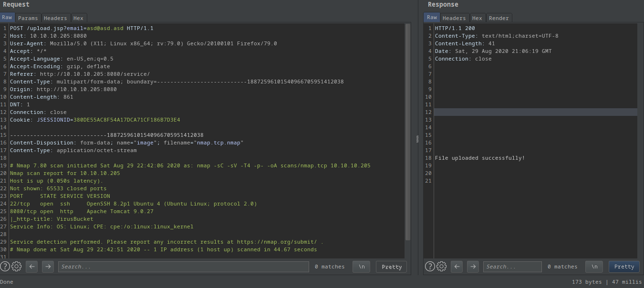View the Response Hex tab
The image size is (644, 288).
[477, 18]
